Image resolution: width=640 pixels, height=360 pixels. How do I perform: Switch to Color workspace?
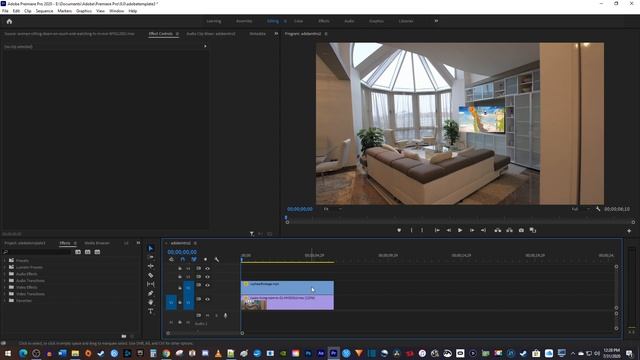pos(298,21)
